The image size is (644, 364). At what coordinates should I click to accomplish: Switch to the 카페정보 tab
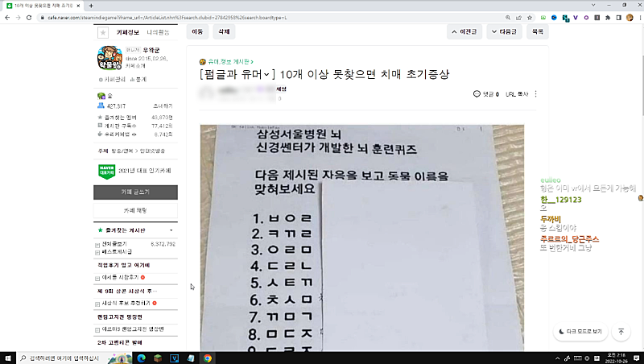[x=128, y=32]
